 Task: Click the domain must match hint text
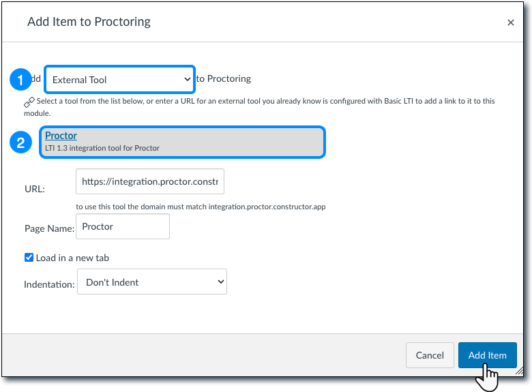pos(201,206)
